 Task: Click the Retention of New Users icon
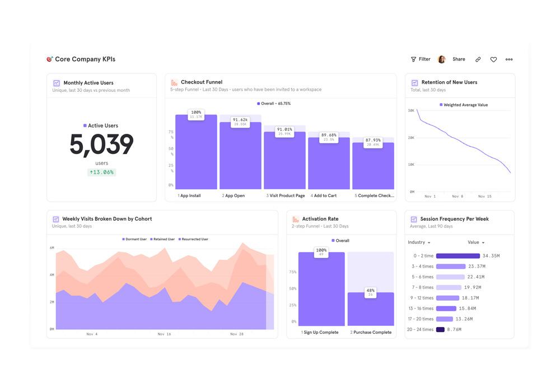click(414, 83)
